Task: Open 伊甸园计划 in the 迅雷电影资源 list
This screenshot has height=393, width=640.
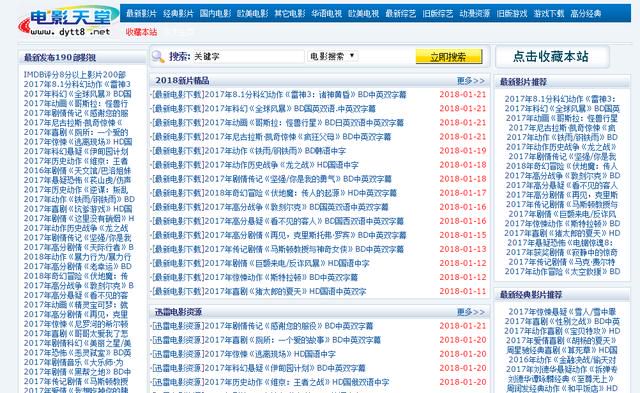Action: click(259, 368)
